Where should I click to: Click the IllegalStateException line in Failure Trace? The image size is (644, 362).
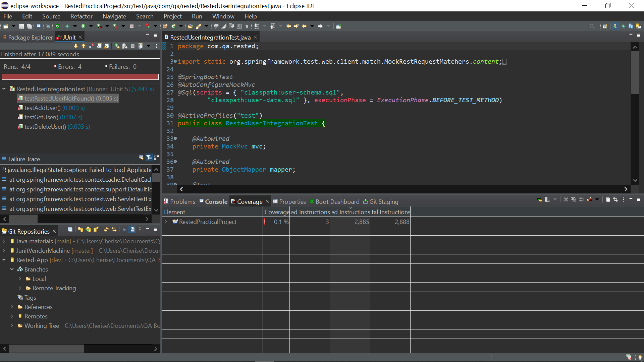tap(77, 170)
